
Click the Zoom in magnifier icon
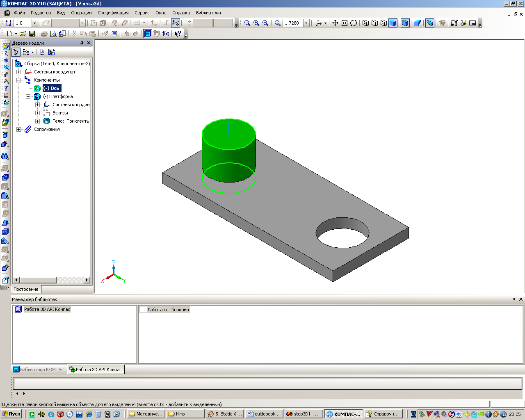pos(256,23)
